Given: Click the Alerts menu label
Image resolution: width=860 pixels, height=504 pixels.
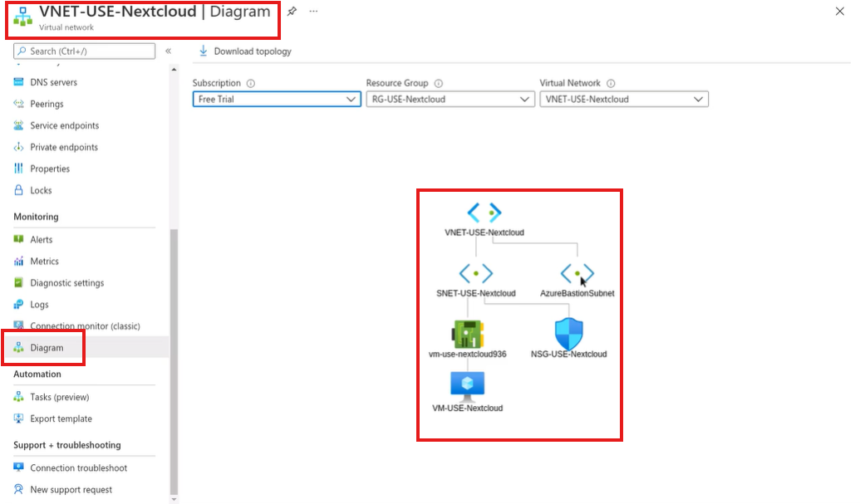Looking at the screenshot, I should [x=42, y=239].
